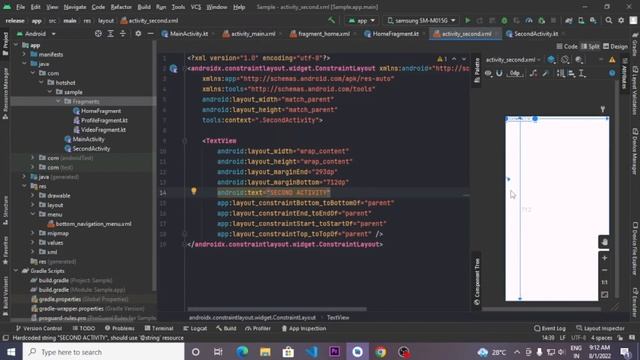Viewport: 640px width, 360px height.
Task: Toggle the Resource Manager tool window
Action: pos(5,93)
